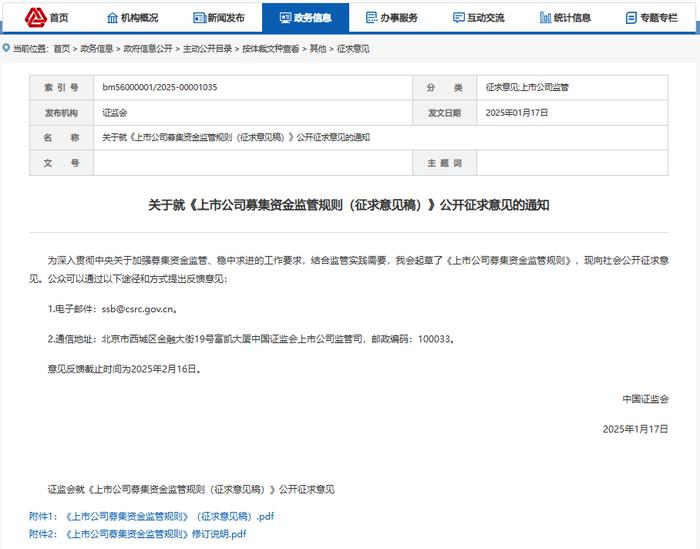Open 按体裁文种查看 breadcrumb link

tap(270, 49)
